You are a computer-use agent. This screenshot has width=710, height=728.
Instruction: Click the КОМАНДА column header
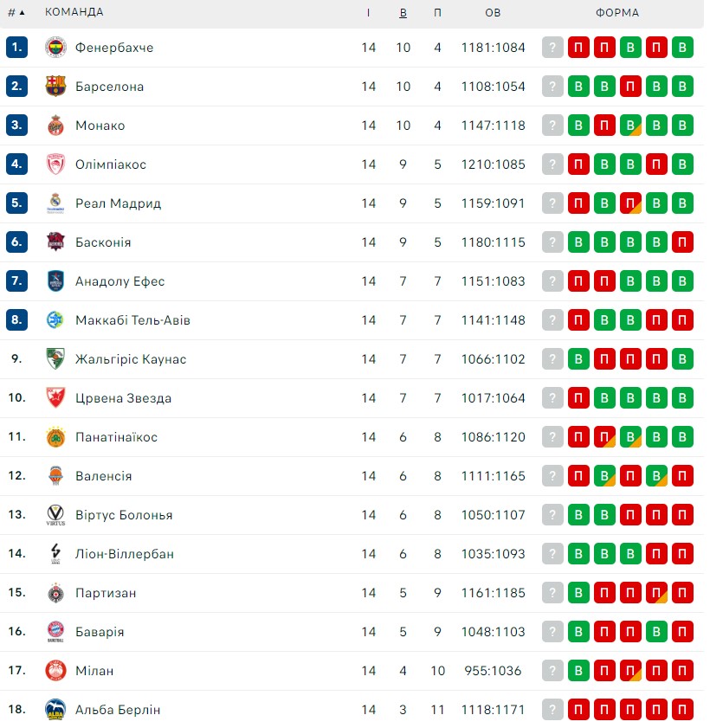[x=74, y=12]
